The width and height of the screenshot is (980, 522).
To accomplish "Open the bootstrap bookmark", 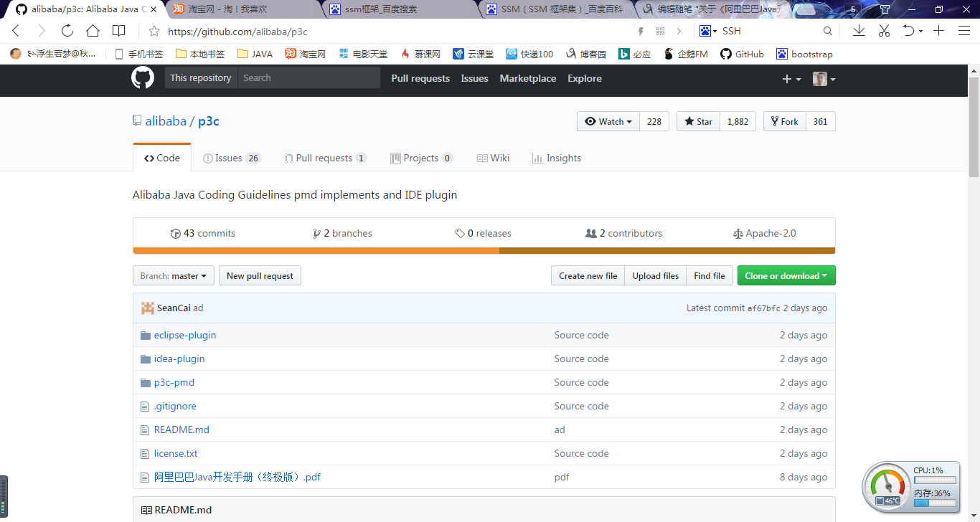I will (804, 54).
